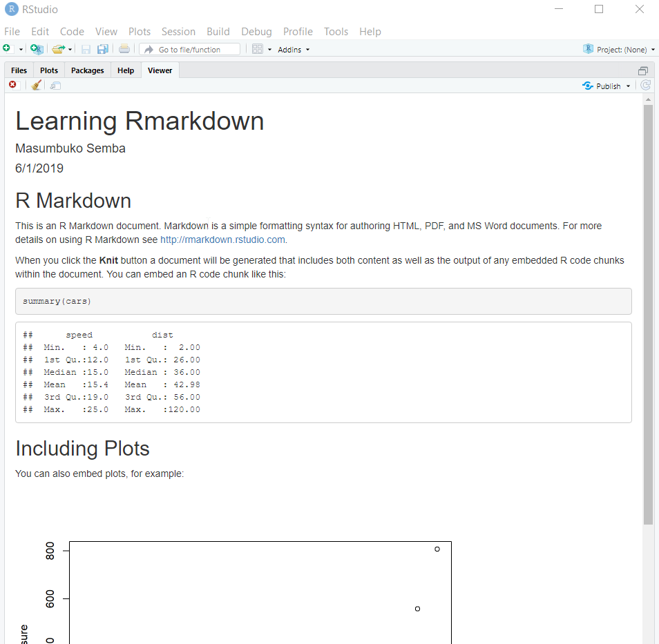Expand the recent files dropdown arrow
The height and width of the screenshot is (644, 659).
tap(70, 50)
